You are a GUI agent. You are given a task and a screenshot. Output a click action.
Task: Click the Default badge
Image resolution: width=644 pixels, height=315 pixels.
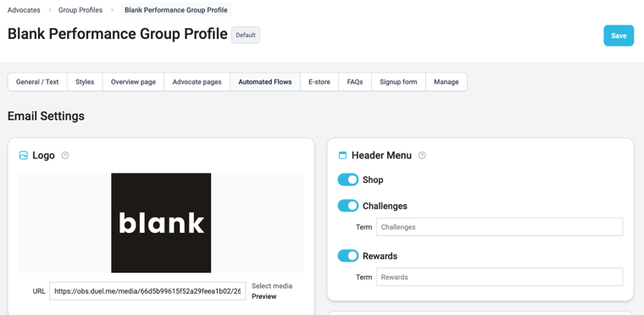tap(246, 35)
